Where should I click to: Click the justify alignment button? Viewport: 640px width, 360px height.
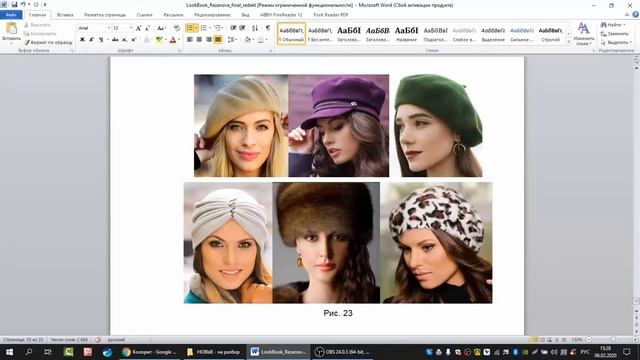pos(218,40)
